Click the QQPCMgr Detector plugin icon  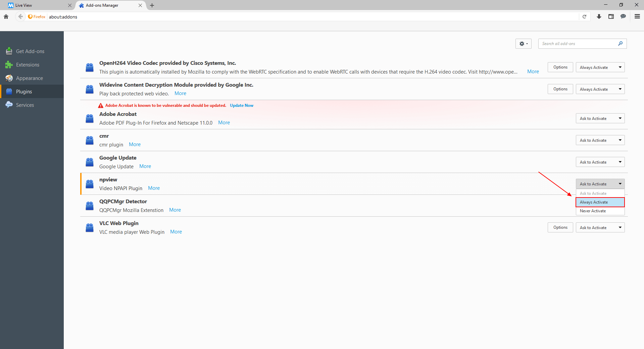coord(90,206)
